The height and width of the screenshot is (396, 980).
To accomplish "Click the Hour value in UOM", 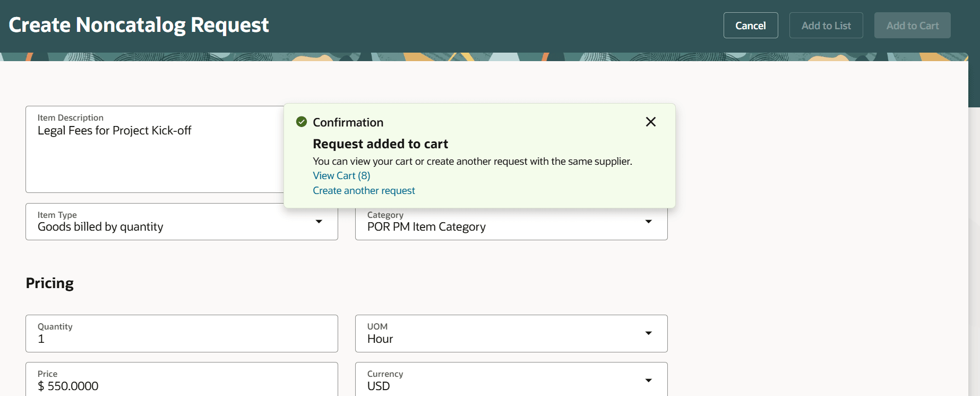I will pos(380,339).
